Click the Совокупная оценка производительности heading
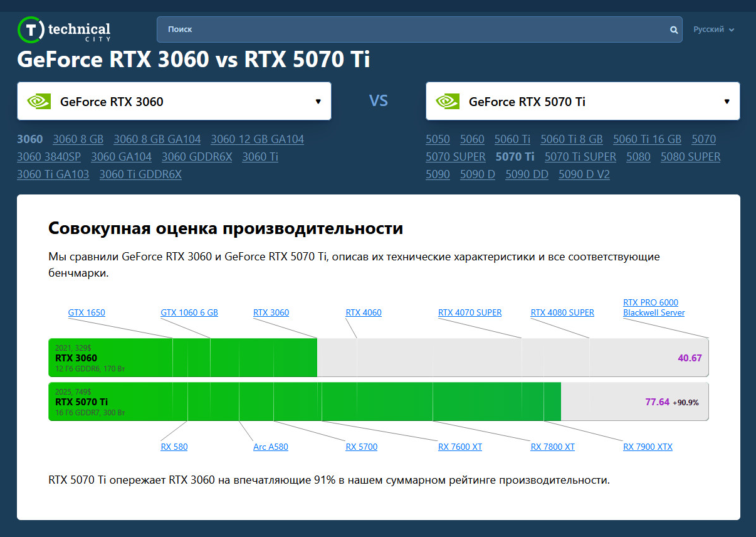This screenshot has height=537, width=756. (x=226, y=228)
